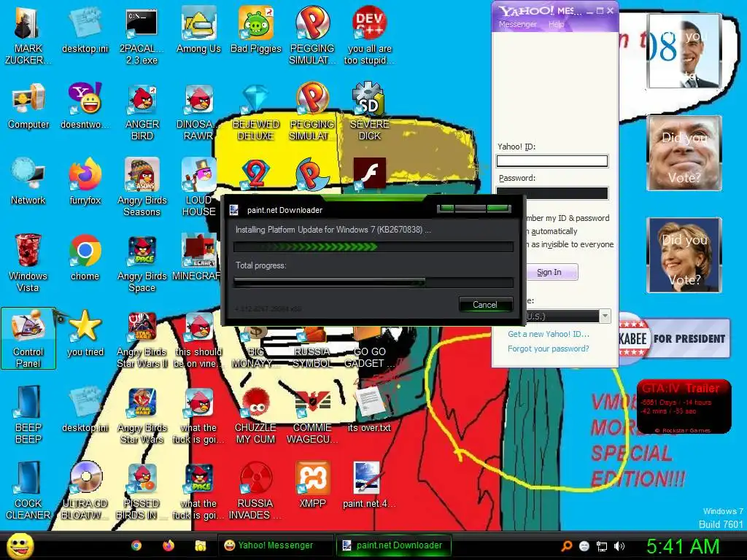Launch Firefox from the taskbar quick launch
Image resolution: width=747 pixels, height=560 pixels.
pos(169,545)
